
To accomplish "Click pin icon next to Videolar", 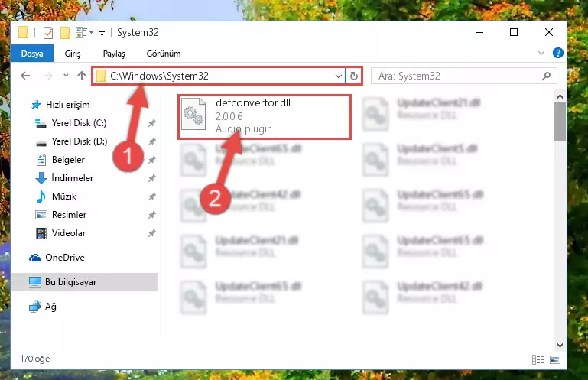I will click(152, 233).
